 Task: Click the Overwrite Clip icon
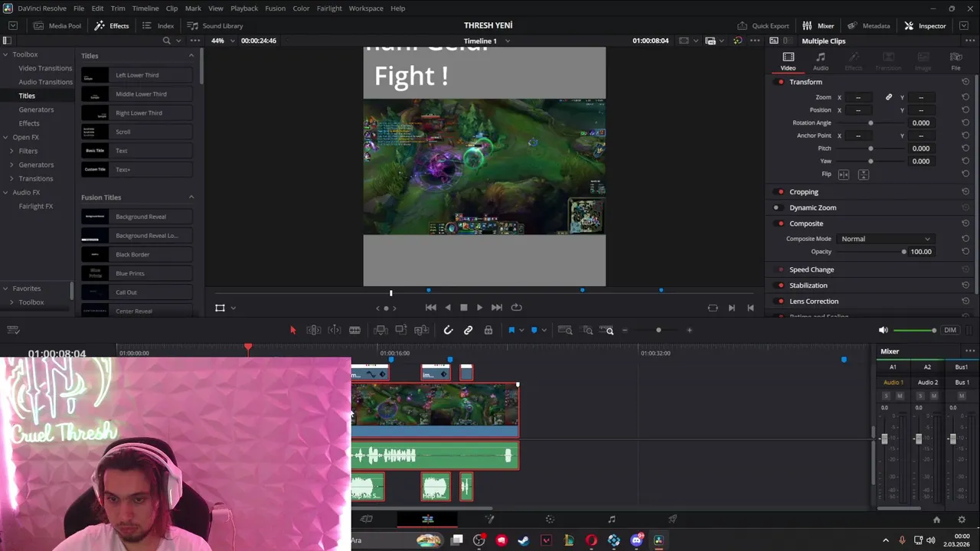point(400,330)
